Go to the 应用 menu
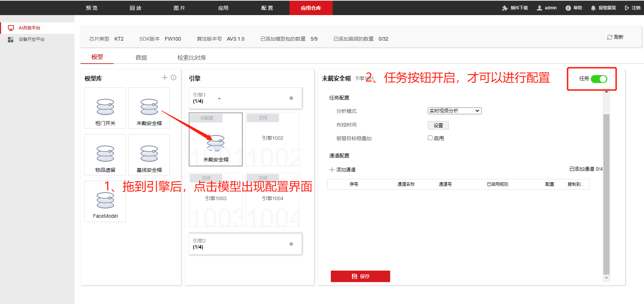This screenshot has width=644, height=304. pos(223,8)
